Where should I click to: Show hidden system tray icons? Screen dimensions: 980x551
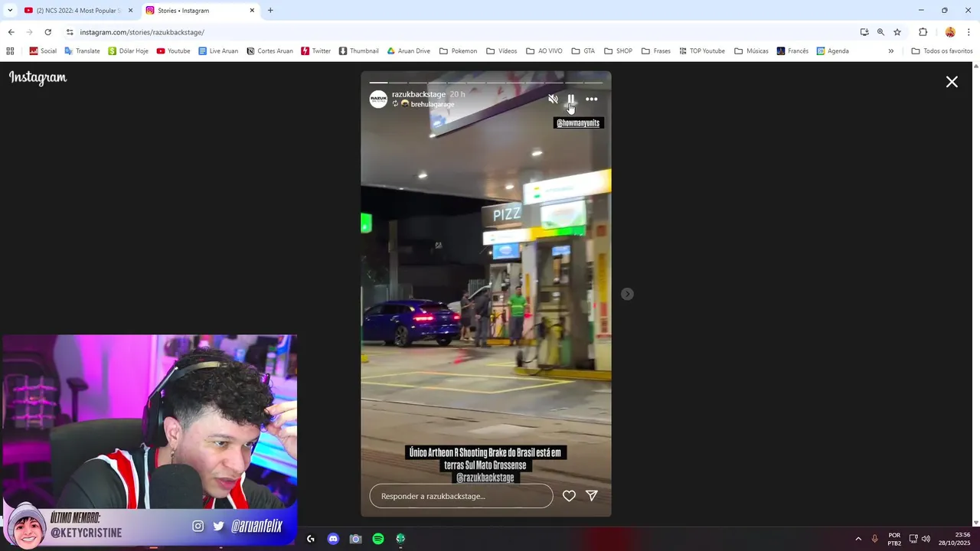click(x=858, y=539)
